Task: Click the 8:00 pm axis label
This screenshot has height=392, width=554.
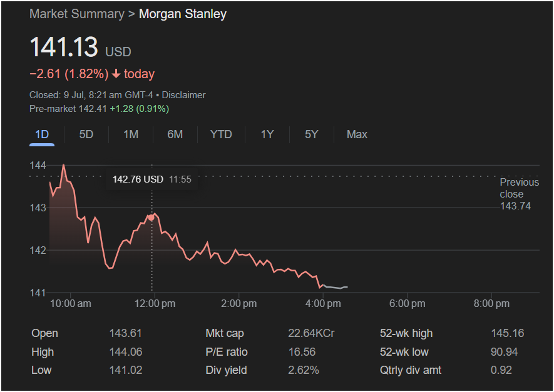Action: click(491, 303)
